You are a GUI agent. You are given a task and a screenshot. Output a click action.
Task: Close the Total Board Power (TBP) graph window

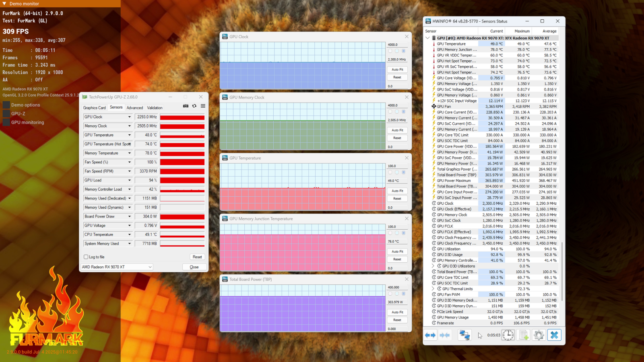point(407,279)
